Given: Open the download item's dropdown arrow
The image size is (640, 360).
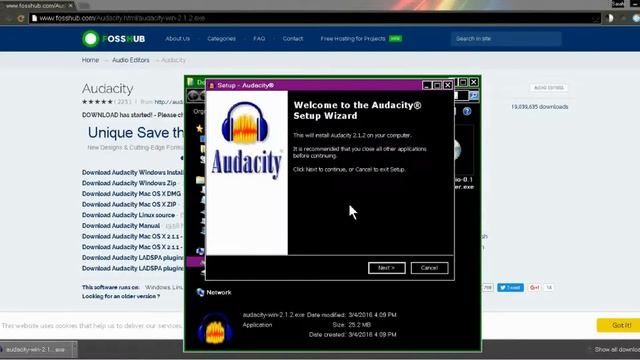Looking at the screenshot, I should coord(74,349).
